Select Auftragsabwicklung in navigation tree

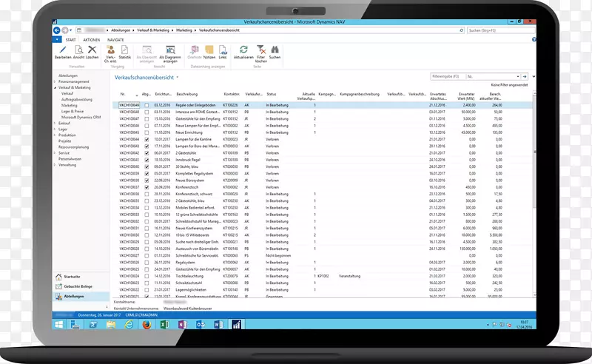[77, 100]
